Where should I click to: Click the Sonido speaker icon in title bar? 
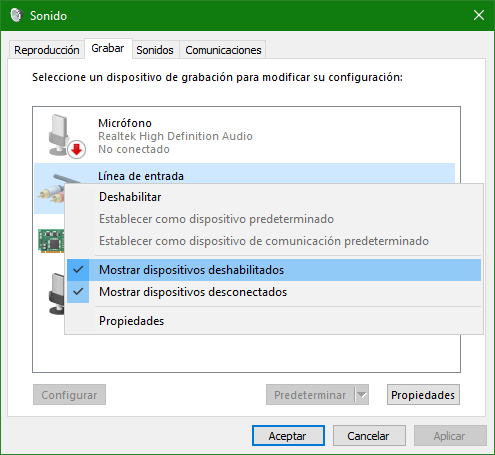pos(16,15)
